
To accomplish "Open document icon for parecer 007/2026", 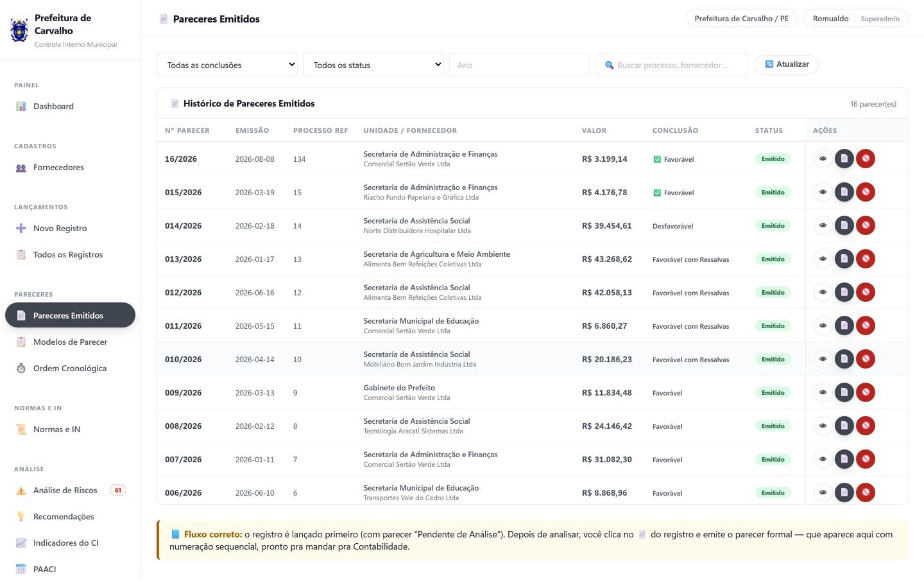I will point(844,459).
